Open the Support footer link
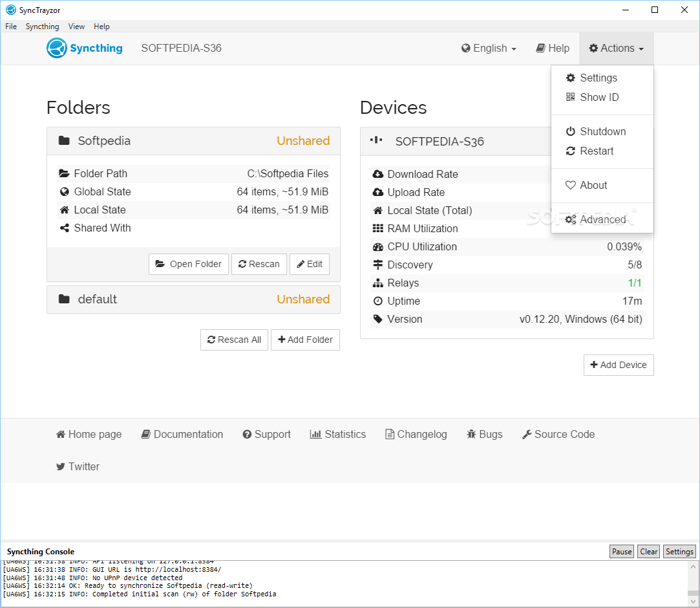Screen dimensions: 700x608 (266, 434)
